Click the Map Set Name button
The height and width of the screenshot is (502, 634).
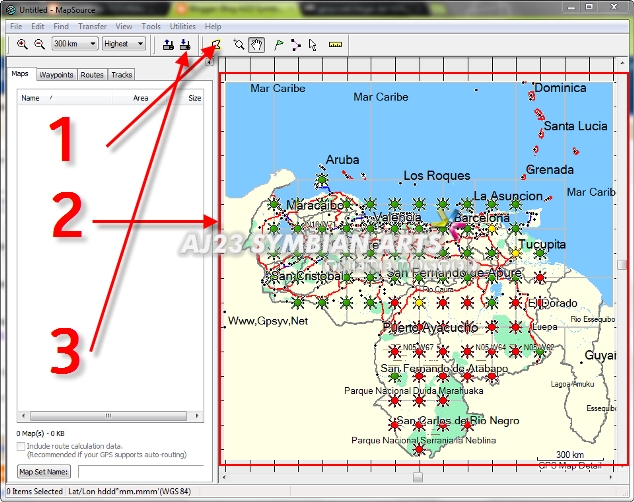point(44,471)
